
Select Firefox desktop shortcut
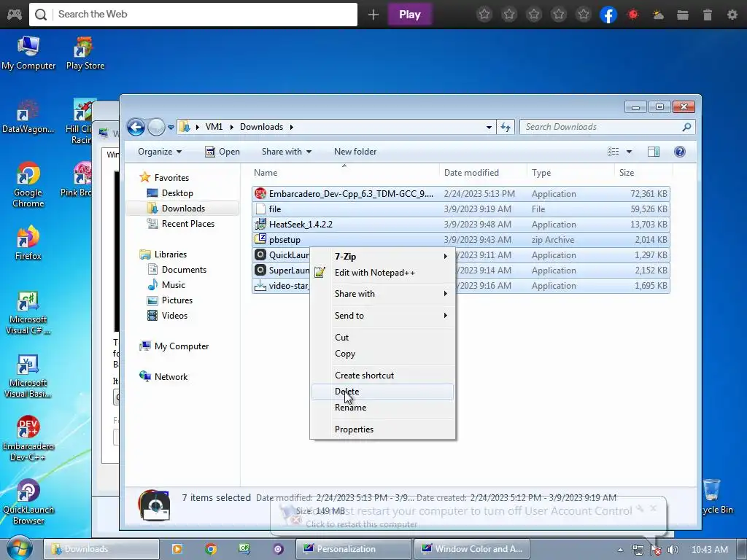(x=28, y=243)
